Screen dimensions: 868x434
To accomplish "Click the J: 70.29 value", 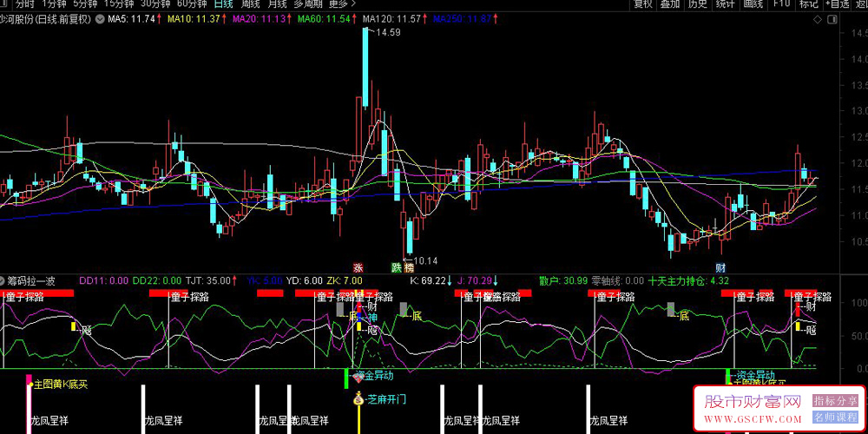I will (475, 280).
